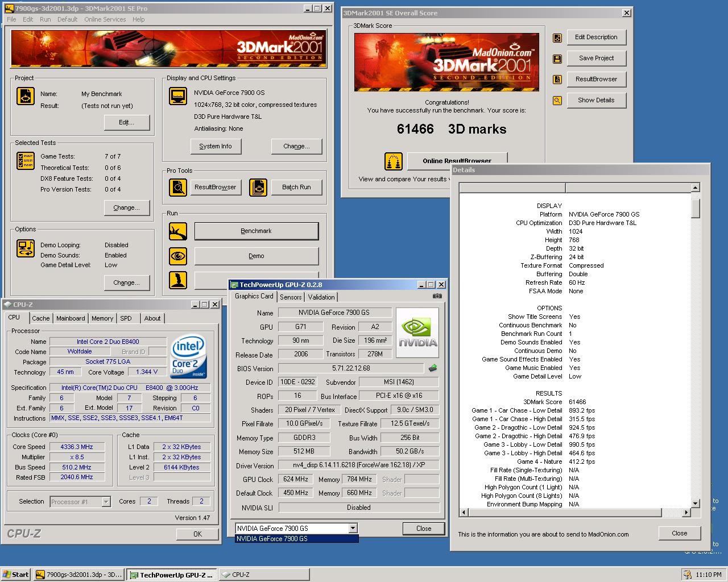Image resolution: width=728 pixels, height=582 pixels.
Task: Click Edit Description button
Action: 596,37
